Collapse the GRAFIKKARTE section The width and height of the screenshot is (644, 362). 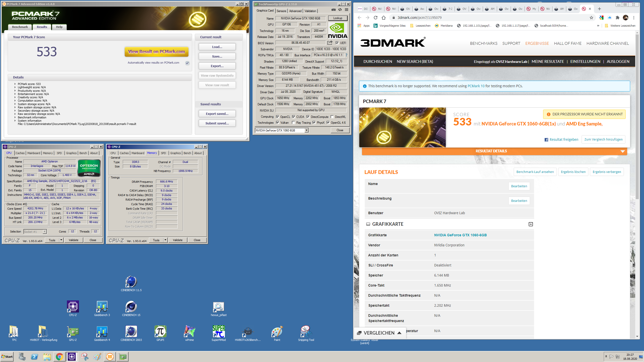(531, 224)
